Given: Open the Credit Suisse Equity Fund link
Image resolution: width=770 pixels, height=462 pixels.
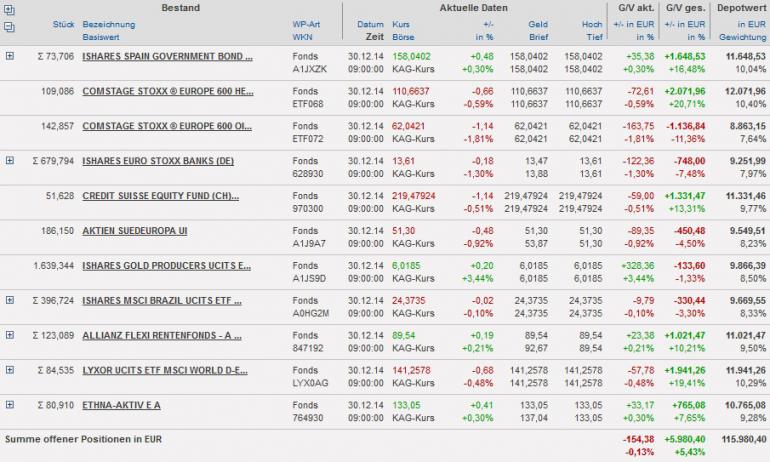Looking at the screenshot, I should pyautogui.click(x=167, y=195).
